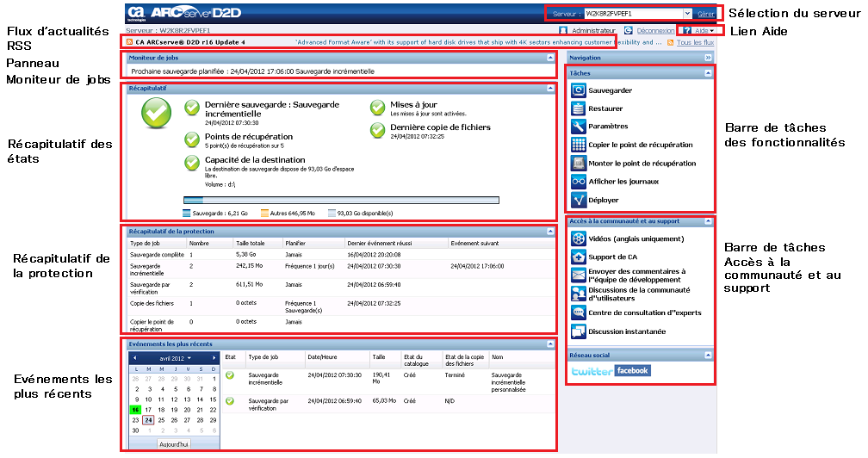Open Paramètres wrench icon
This screenshot has width=868, height=458.
(x=579, y=126)
